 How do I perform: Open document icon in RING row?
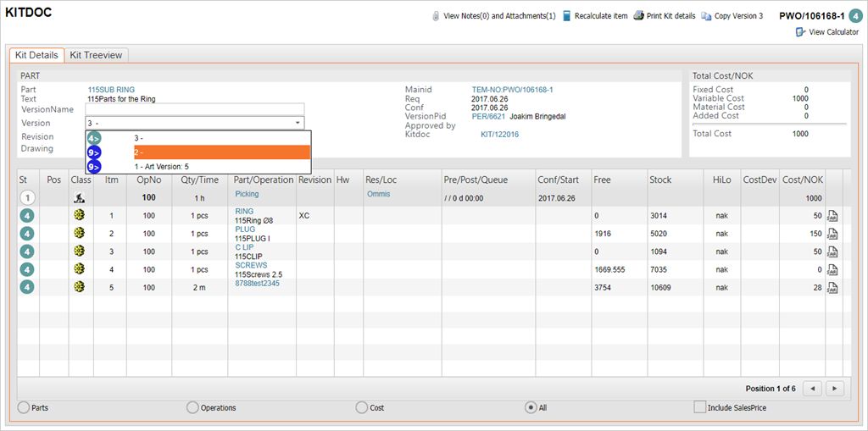[832, 216]
